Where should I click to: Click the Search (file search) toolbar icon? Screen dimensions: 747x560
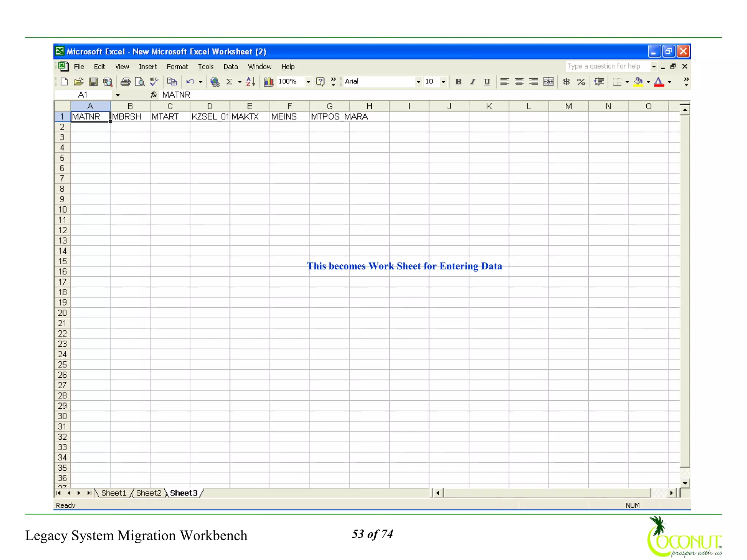click(x=107, y=82)
